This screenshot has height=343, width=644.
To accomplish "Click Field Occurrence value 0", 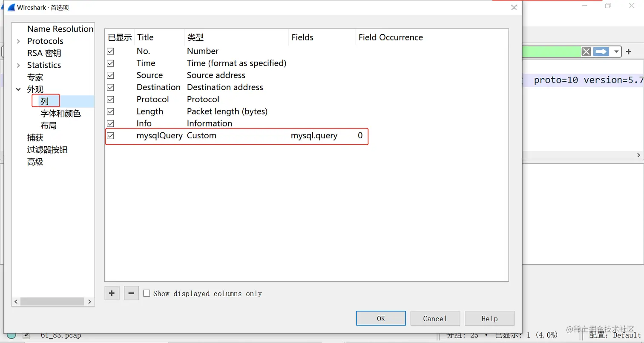I will pos(360,136).
